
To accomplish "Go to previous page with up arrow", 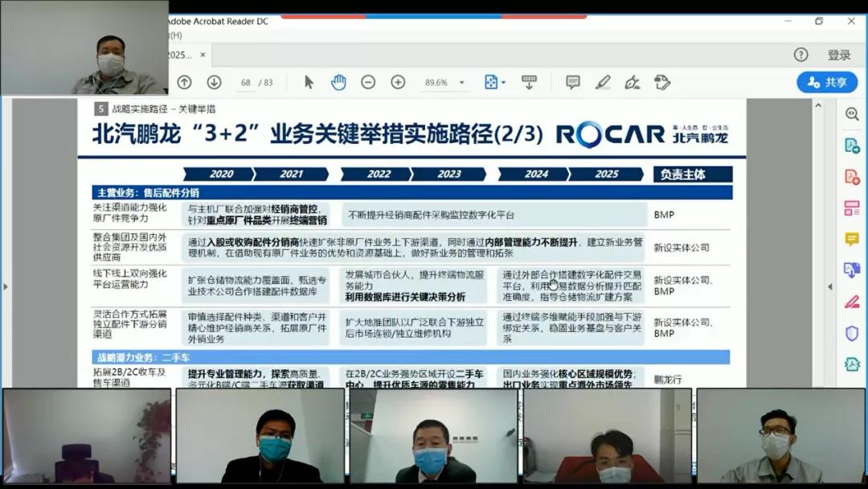I will [184, 83].
